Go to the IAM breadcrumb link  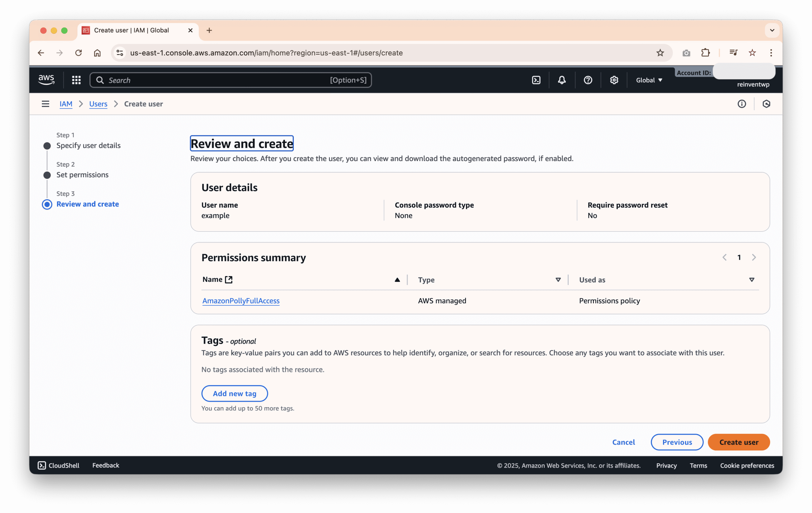pyautogui.click(x=66, y=104)
